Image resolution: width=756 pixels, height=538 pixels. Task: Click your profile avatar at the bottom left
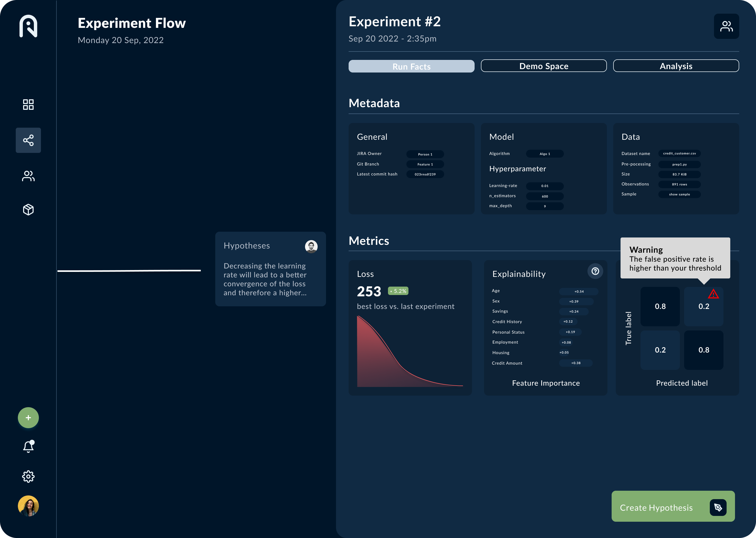pos(28,506)
